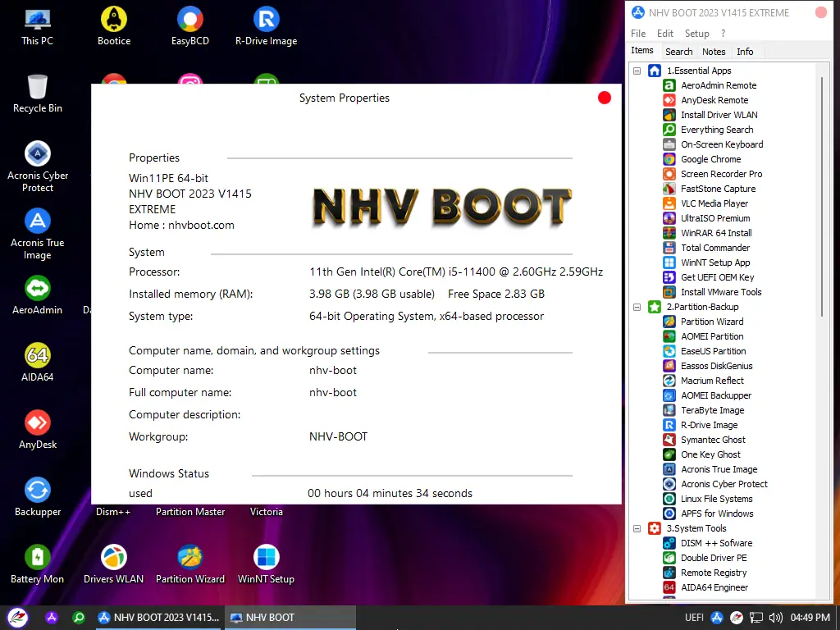
Task: Open the ? help menu
Action: pos(723,33)
